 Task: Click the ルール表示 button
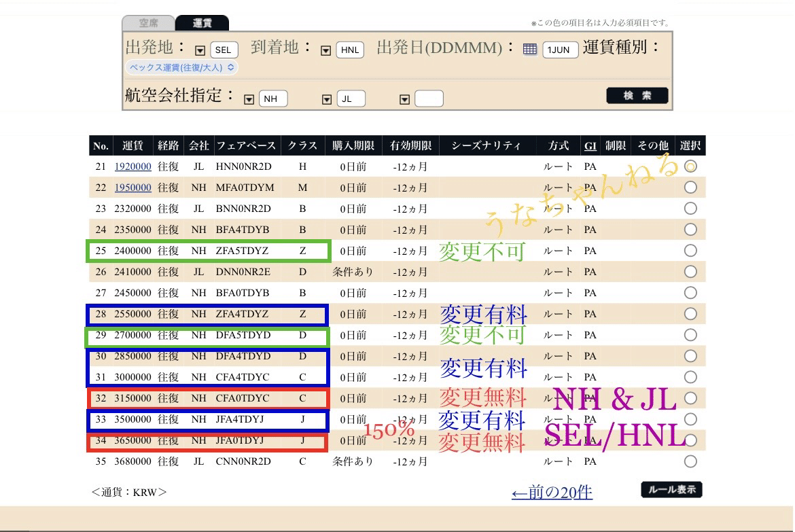pos(671,489)
